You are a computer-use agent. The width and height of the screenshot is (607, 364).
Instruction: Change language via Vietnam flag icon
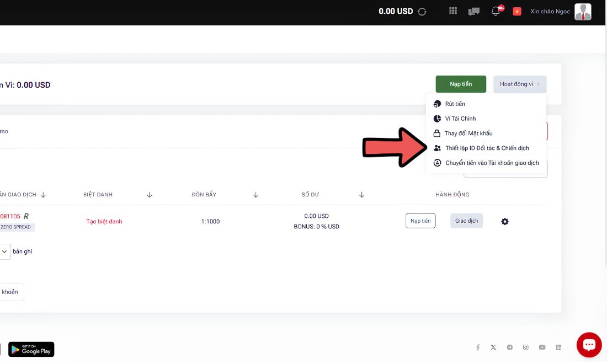point(517,12)
